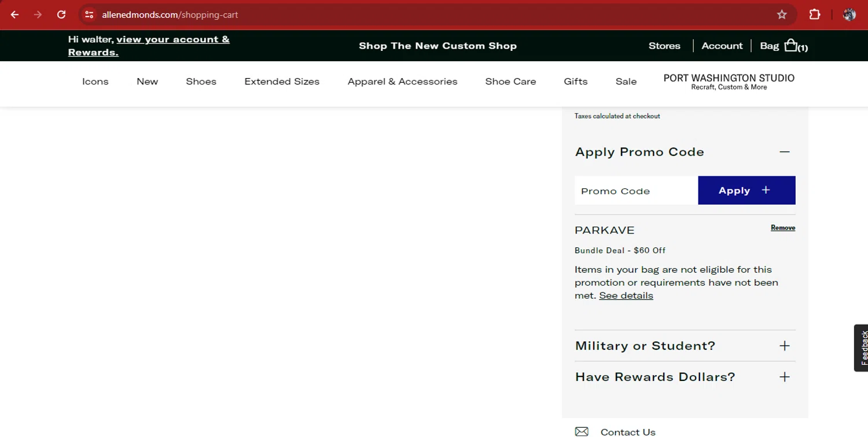Viewport: 868px width, 437px height.
Task: Open the Apparel & Accessories menu
Action: (402, 82)
